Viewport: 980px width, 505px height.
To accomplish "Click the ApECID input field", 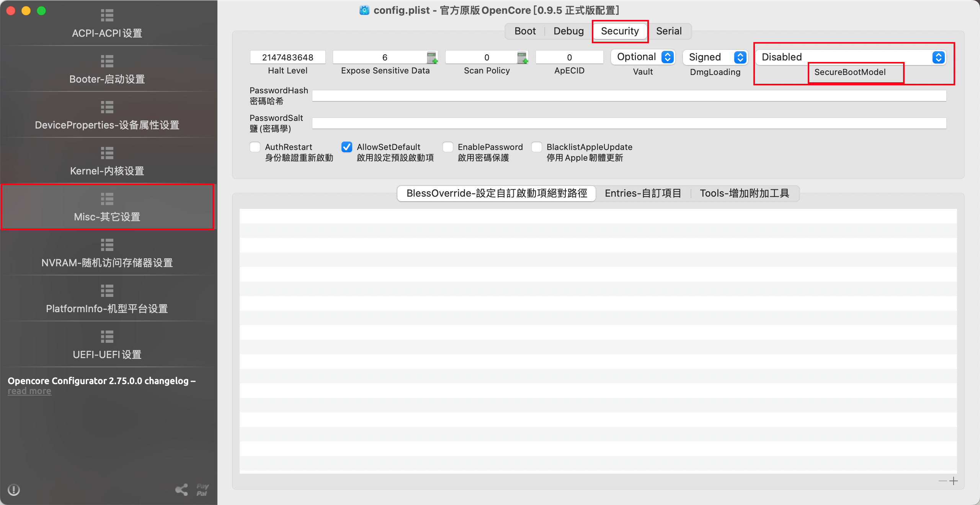I will tap(570, 57).
